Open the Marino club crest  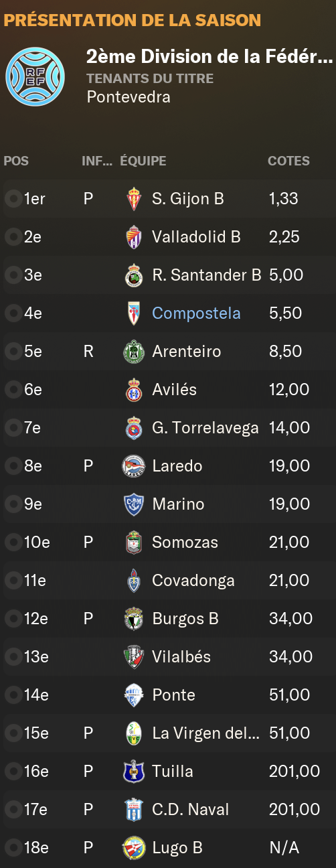pos(134,504)
